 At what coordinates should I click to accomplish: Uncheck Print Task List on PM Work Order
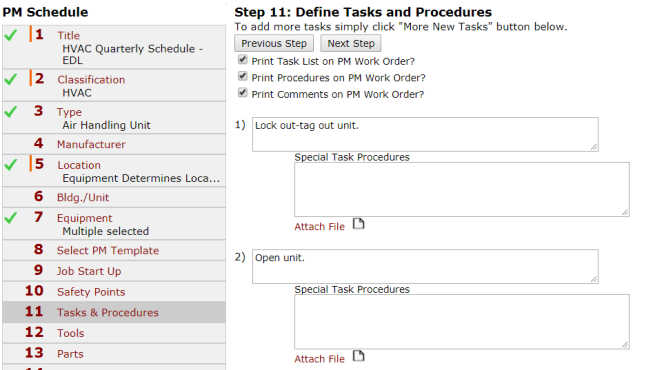coord(243,60)
